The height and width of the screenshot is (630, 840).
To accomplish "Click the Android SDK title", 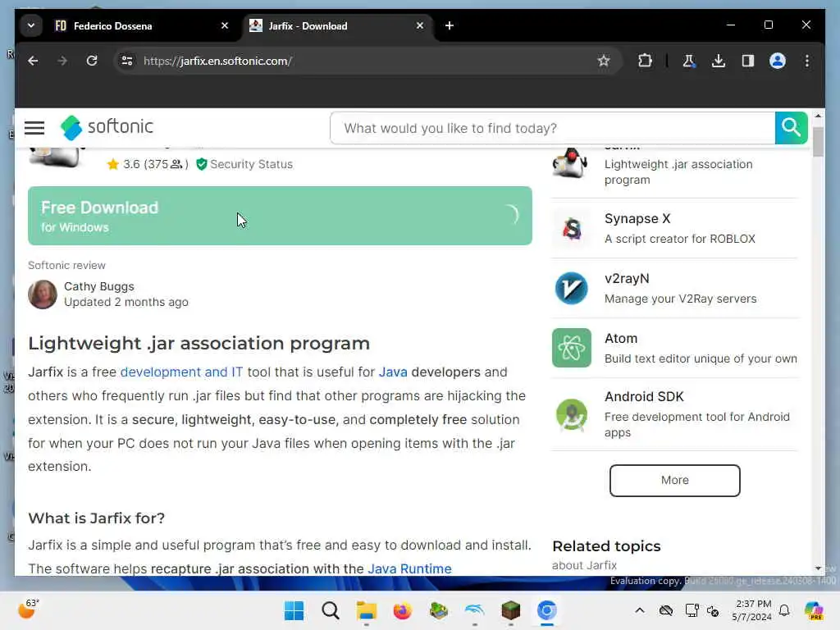I will tap(644, 396).
